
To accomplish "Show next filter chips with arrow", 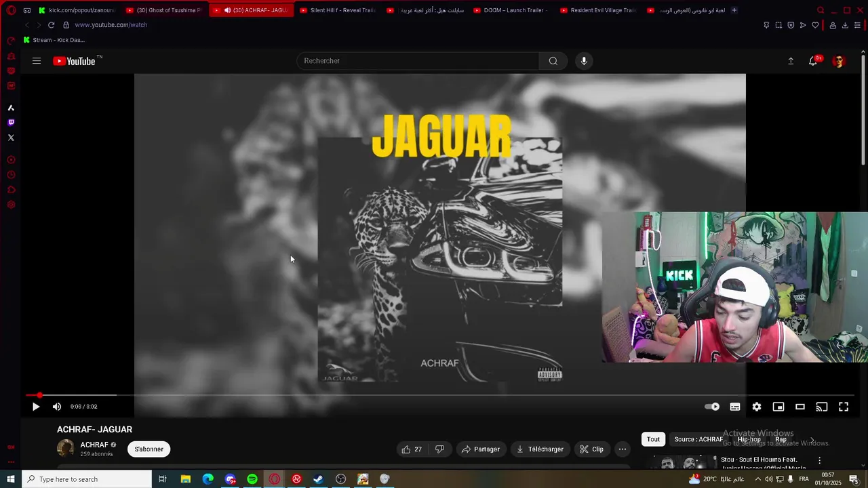I will coord(813,440).
